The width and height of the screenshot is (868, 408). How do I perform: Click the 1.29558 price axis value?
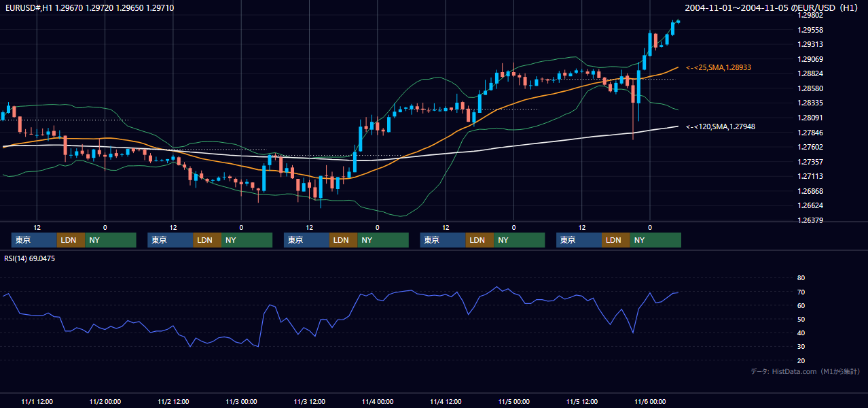[810, 30]
